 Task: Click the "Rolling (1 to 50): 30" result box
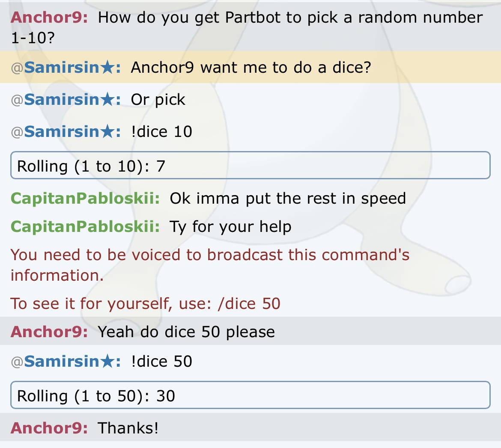pyautogui.click(x=250, y=395)
